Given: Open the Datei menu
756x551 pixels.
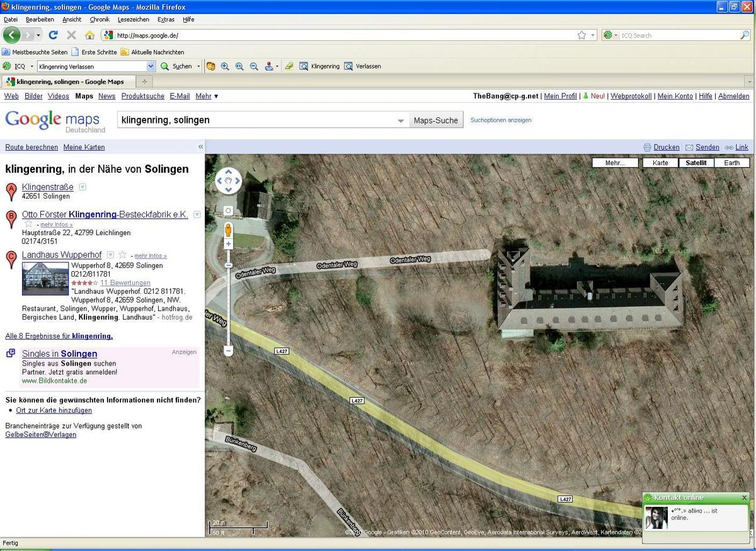Looking at the screenshot, I should coord(11,20).
